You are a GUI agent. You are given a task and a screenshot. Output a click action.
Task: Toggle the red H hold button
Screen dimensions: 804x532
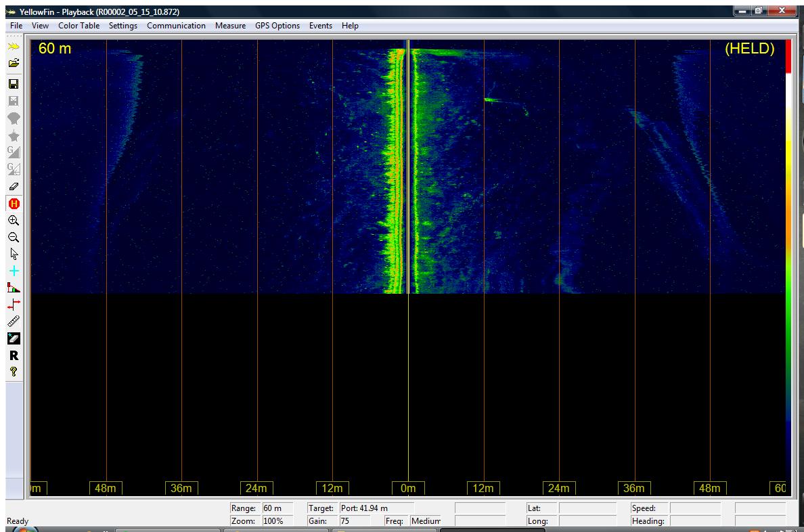coord(13,203)
